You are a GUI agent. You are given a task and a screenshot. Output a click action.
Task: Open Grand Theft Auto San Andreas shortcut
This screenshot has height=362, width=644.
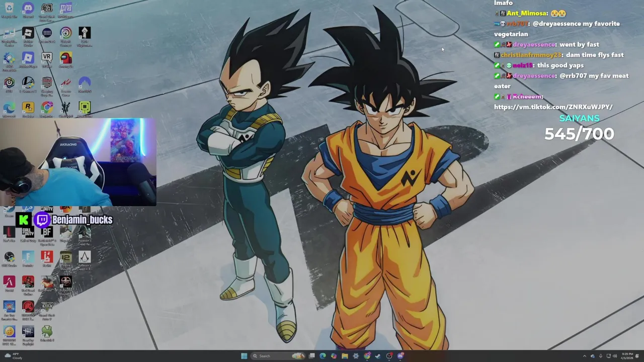47,12
